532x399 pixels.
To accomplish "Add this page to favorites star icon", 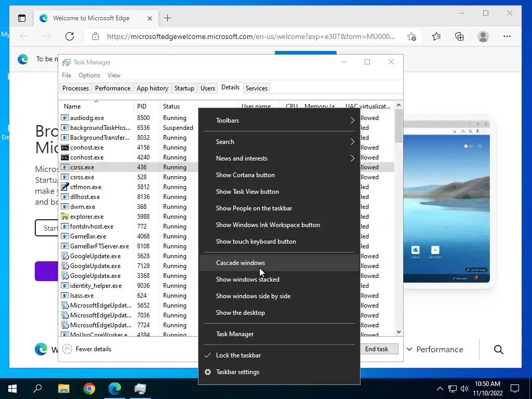I will point(411,36).
